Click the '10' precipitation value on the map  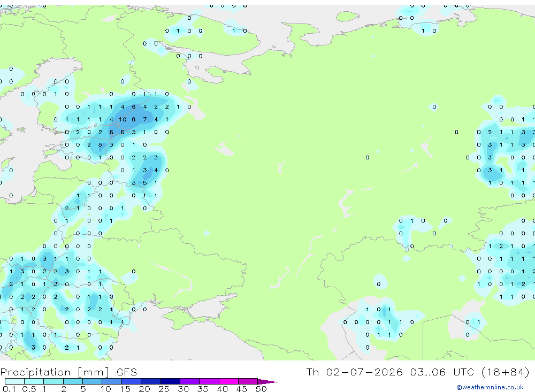click(x=123, y=119)
